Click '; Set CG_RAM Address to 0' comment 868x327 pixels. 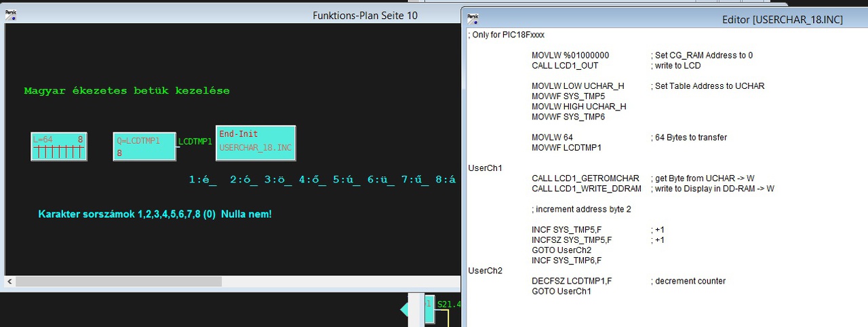click(x=701, y=56)
